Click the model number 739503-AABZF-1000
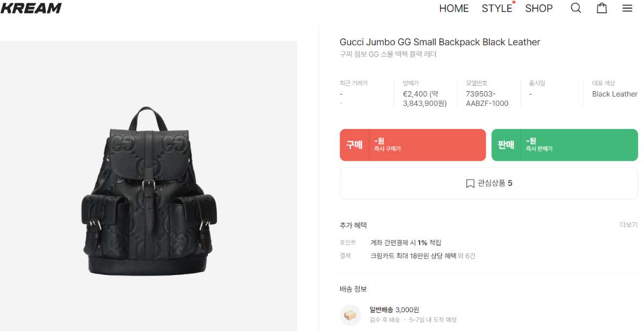This screenshot has width=644, height=331. tap(487, 99)
